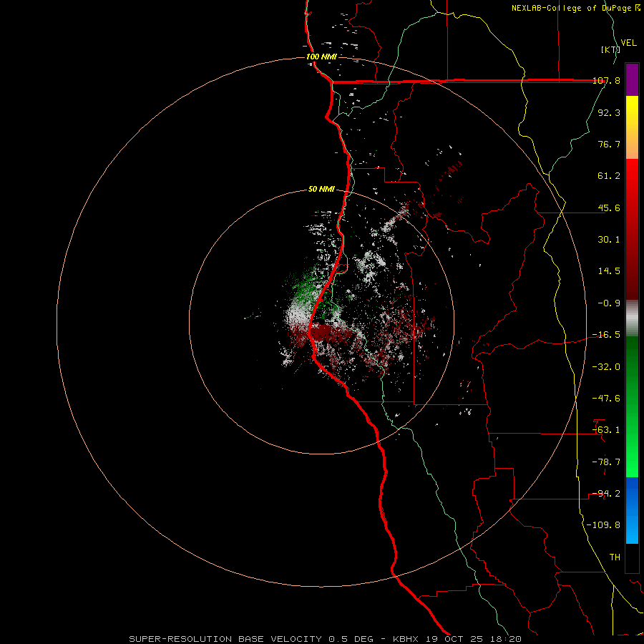Select the -109.8 velocity scale value
644x644 pixels.
pos(604,525)
